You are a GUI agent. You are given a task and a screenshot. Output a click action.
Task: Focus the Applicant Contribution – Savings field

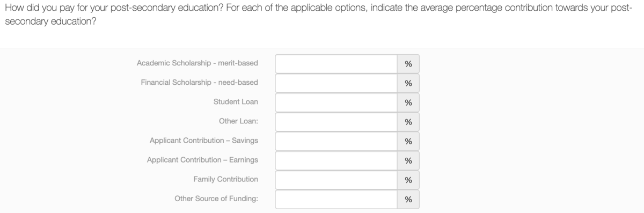(336, 141)
